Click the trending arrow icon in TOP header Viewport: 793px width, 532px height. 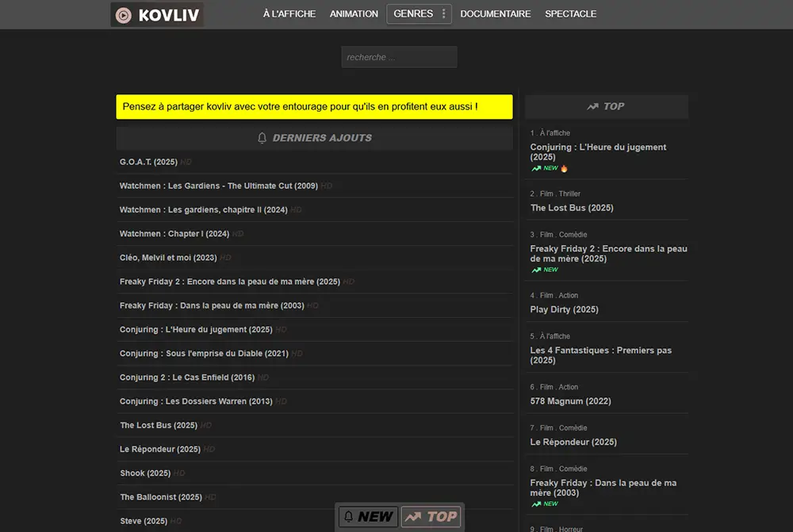coord(592,106)
